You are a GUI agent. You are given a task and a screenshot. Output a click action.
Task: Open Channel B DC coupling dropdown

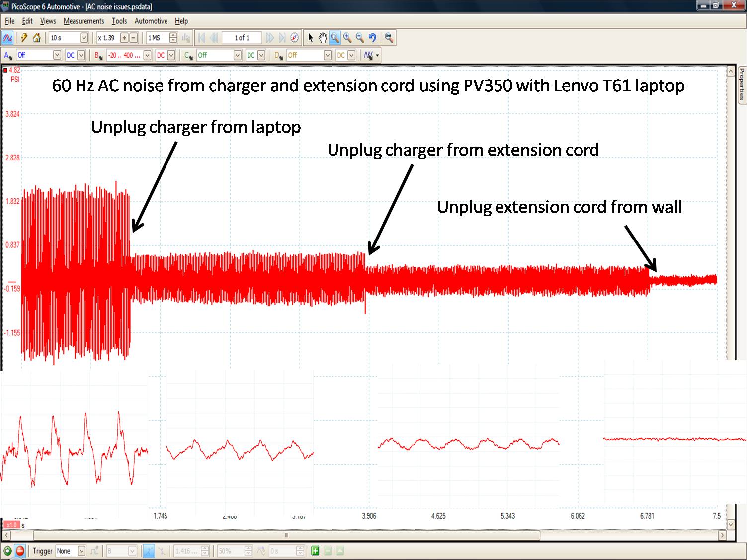pos(171,55)
